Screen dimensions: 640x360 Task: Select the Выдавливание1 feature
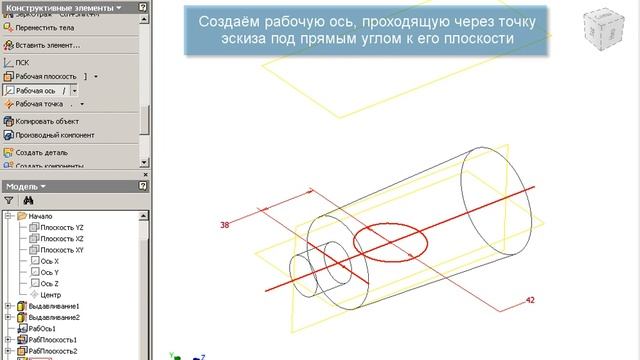tap(48, 306)
